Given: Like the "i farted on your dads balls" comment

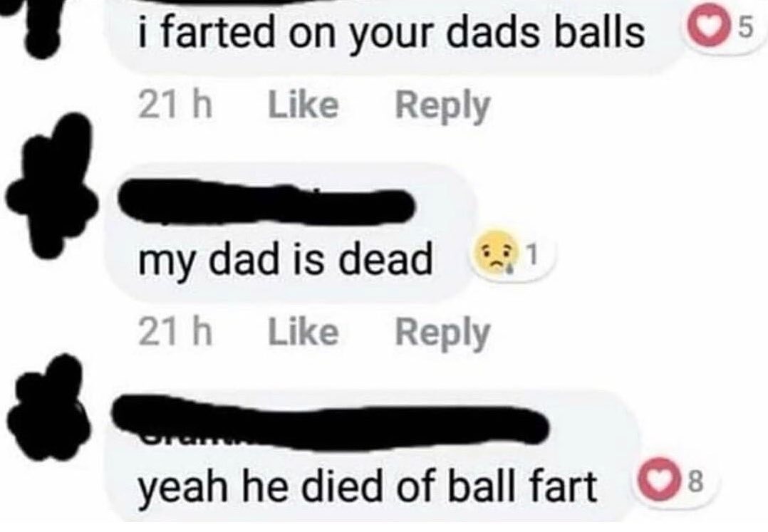Looking at the screenshot, I should pos(303,105).
